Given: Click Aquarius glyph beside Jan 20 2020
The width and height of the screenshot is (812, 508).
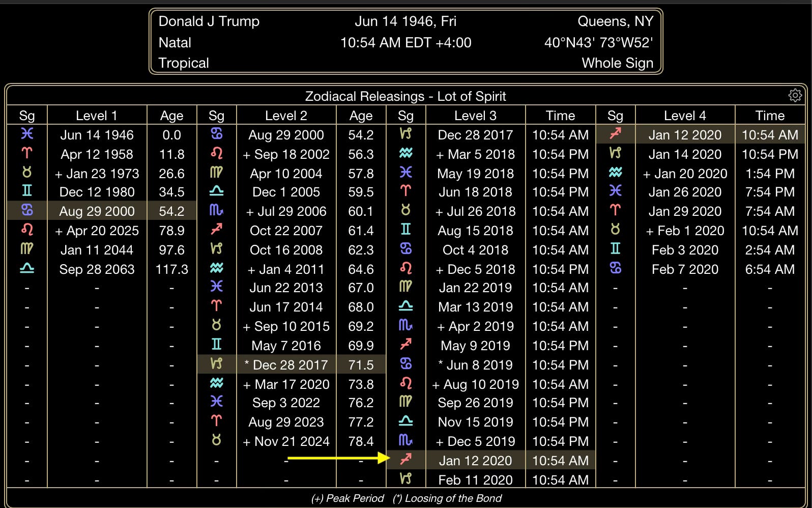Looking at the screenshot, I should point(615,173).
